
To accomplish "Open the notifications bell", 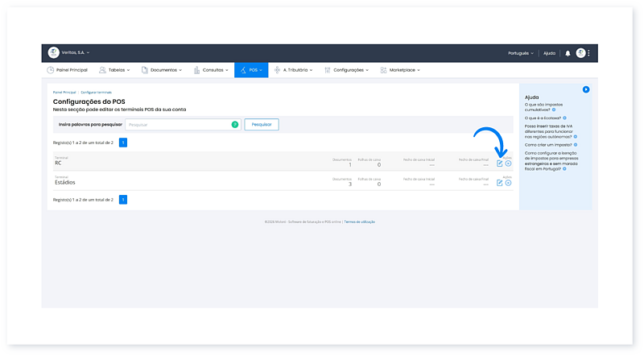I will pos(568,53).
